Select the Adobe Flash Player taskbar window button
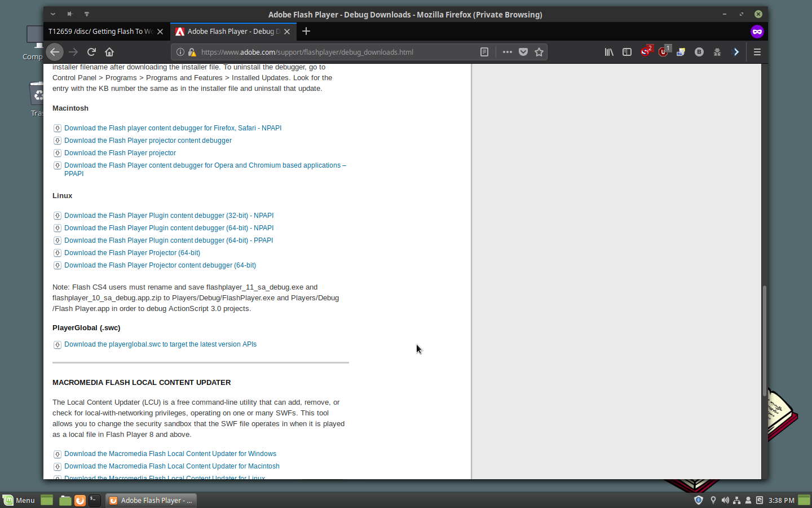 [151, 500]
